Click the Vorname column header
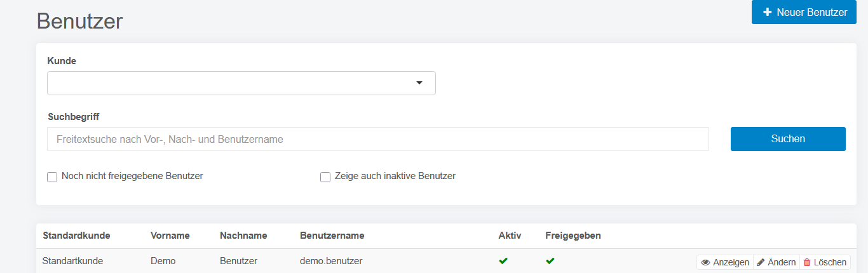The height and width of the screenshot is (273, 868). [170, 236]
